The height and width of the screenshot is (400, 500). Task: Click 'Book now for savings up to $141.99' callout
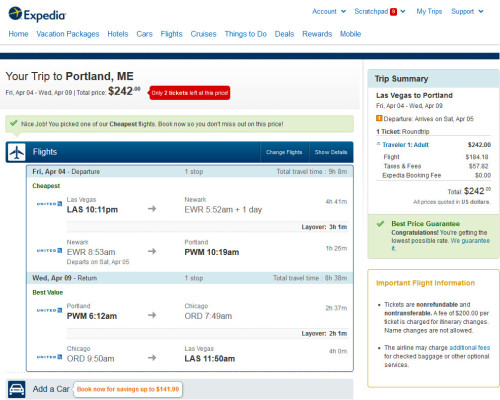pyautogui.click(x=128, y=389)
